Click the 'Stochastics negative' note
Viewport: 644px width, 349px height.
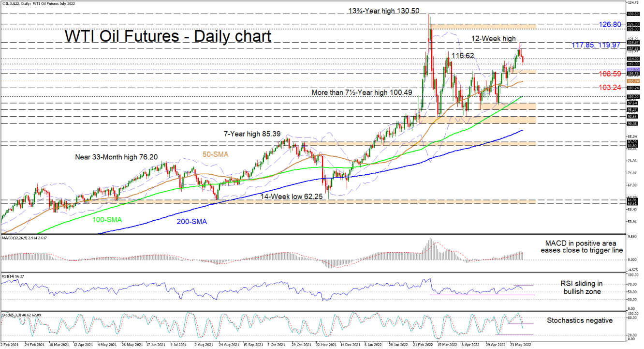point(580,320)
